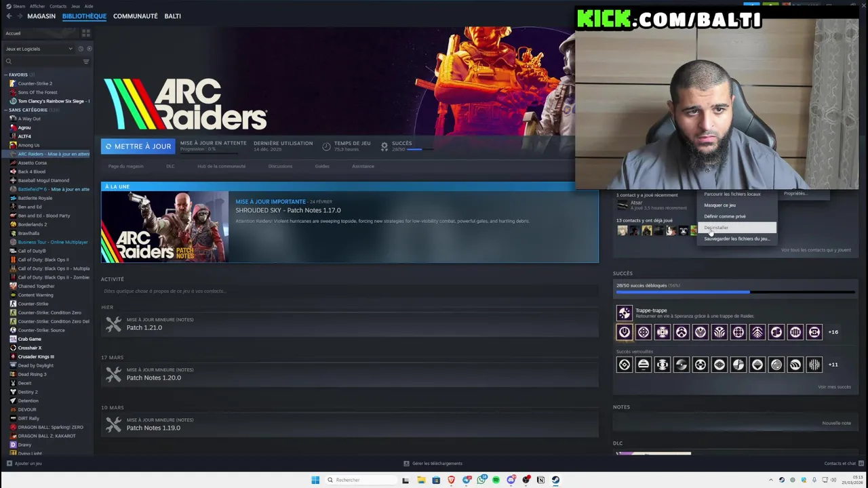Click the ready-to-play filter icon
Screen dimensions: 868x488
[x=89, y=49]
